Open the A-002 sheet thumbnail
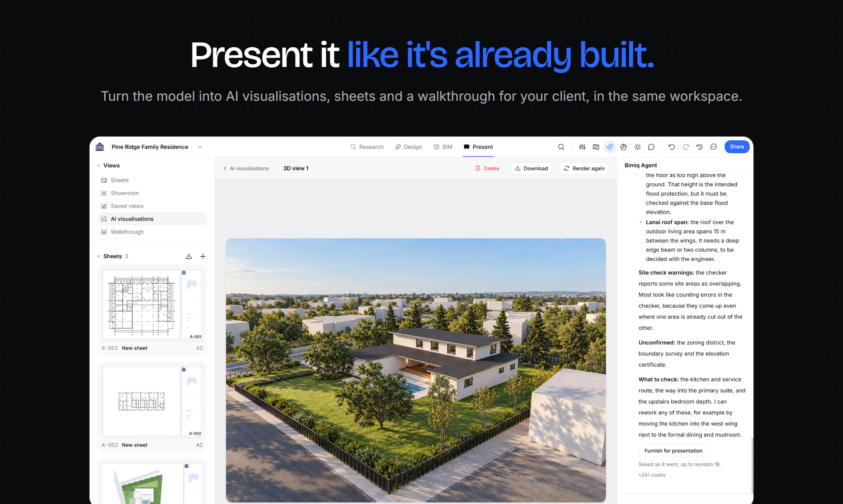 [x=152, y=401]
